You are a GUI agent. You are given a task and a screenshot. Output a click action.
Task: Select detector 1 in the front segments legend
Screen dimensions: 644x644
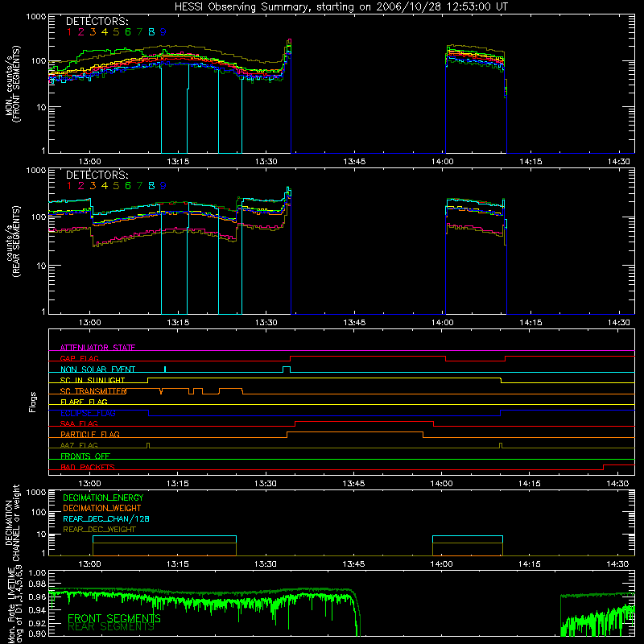click(69, 32)
